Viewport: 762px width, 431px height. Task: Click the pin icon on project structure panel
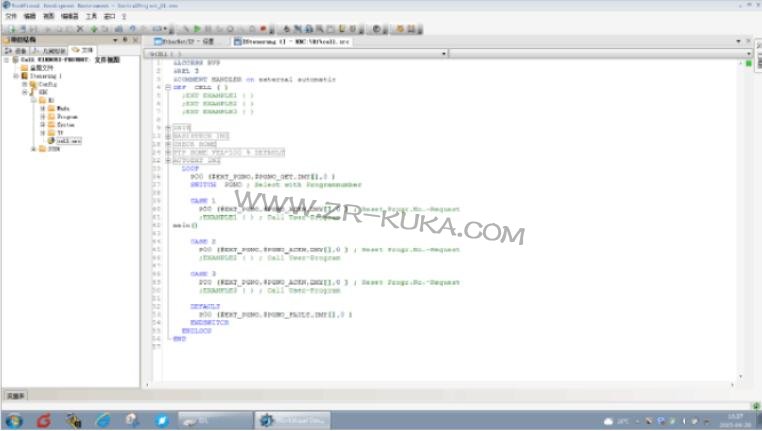[x=124, y=40]
